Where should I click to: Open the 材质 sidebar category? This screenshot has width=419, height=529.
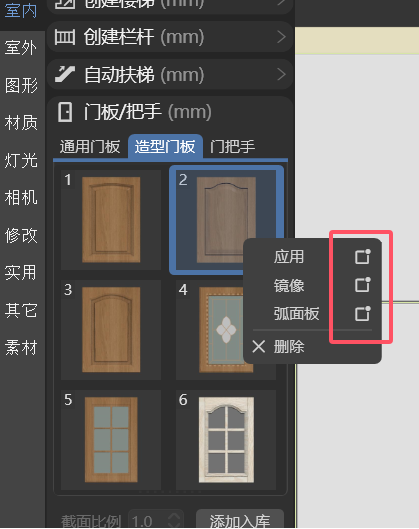pos(21,122)
